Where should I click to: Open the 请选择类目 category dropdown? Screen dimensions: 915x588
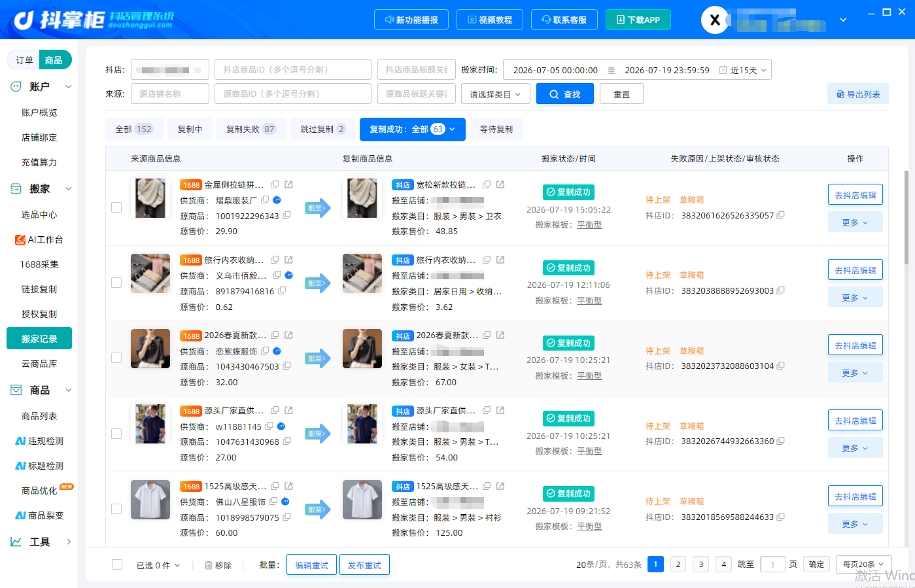point(495,94)
